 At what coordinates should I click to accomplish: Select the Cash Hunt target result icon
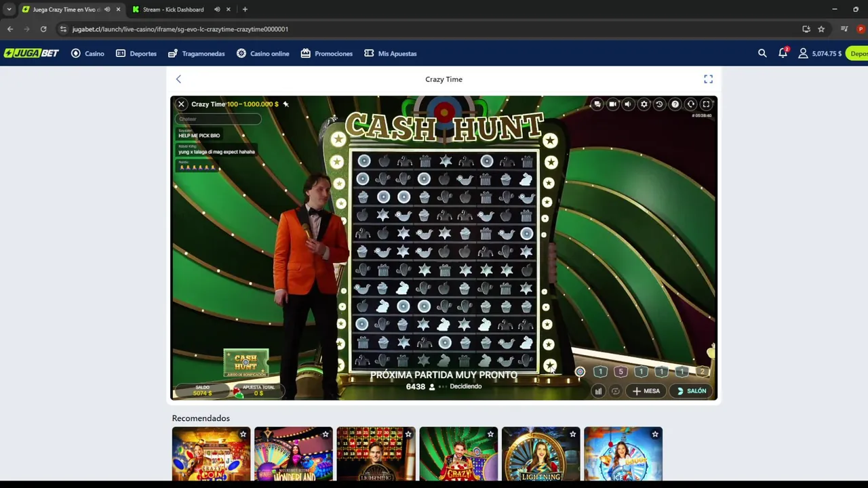[580, 371]
